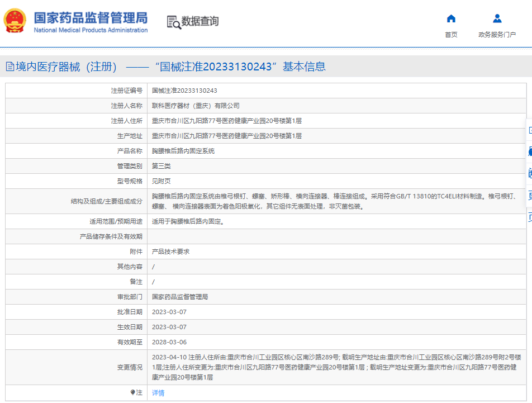532x403 pixels.
Task: Select registration number value 国械注准20233130243 in table
Action: (184, 91)
